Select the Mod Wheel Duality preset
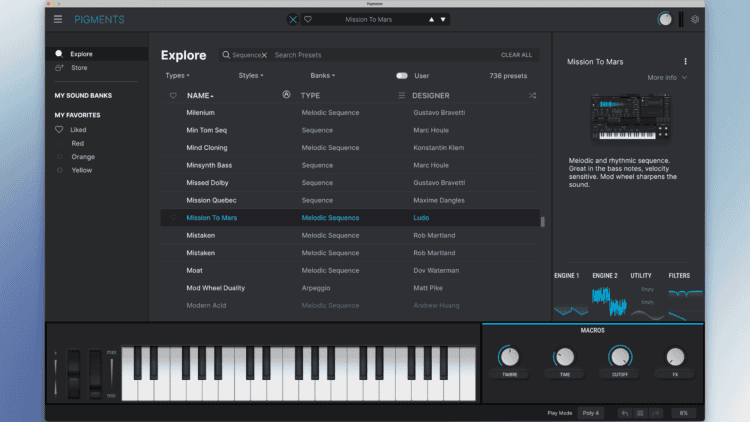The image size is (750, 422). coord(350,288)
